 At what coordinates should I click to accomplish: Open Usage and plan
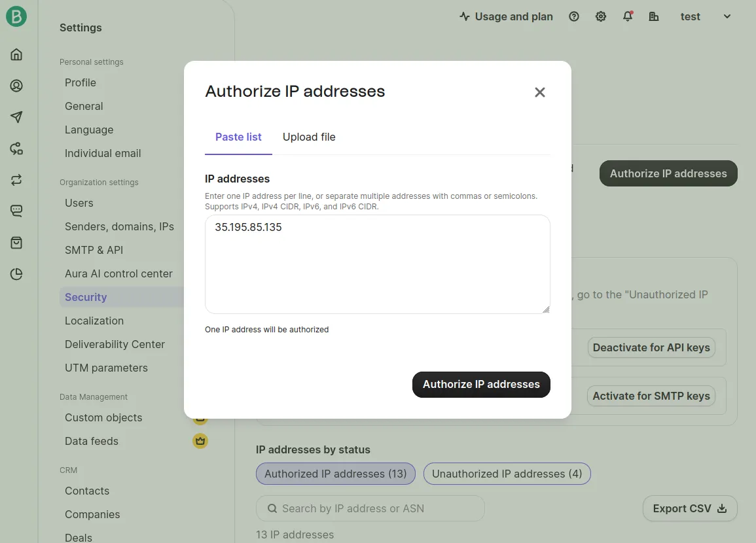[506, 16]
